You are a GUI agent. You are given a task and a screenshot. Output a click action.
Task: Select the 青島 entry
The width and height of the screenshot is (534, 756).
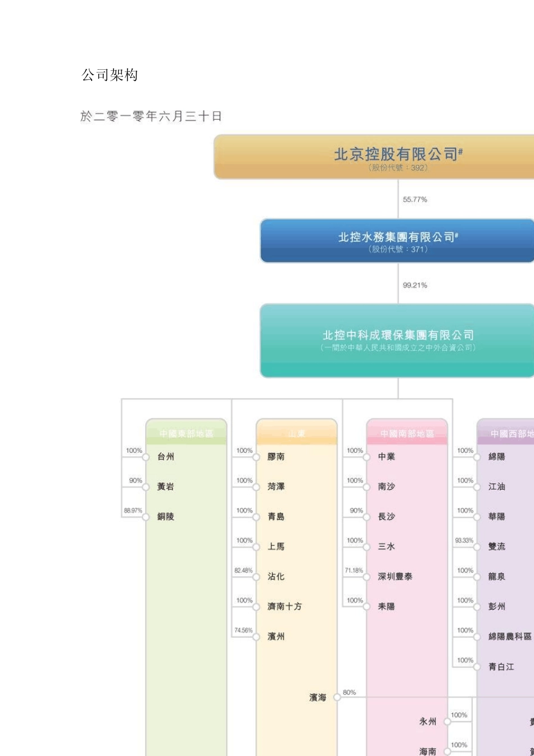(x=276, y=516)
